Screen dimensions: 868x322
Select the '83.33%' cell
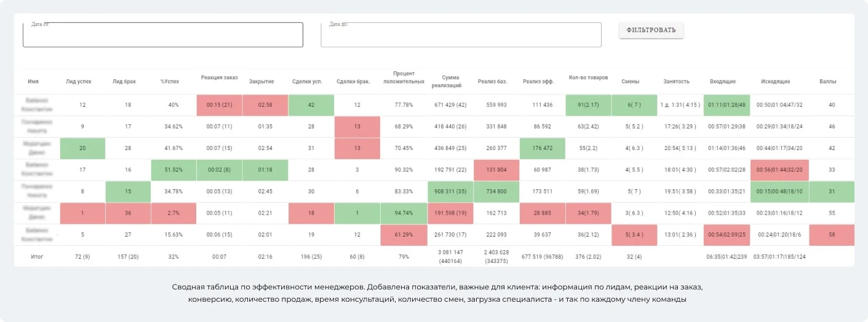[404, 192]
